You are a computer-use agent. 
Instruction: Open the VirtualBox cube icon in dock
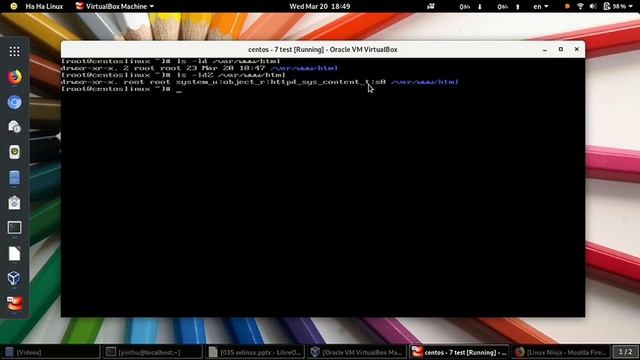point(14,278)
